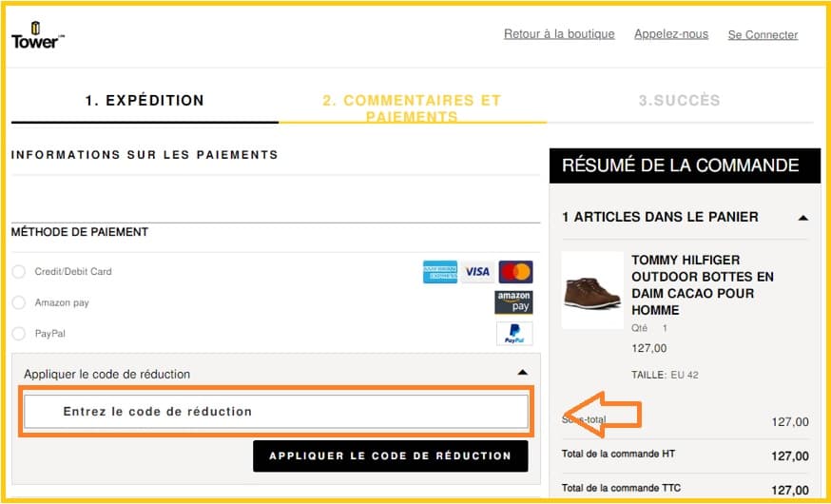Click the Appliquer le code de réduction button
This screenshot has height=504, width=831.
(390, 456)
